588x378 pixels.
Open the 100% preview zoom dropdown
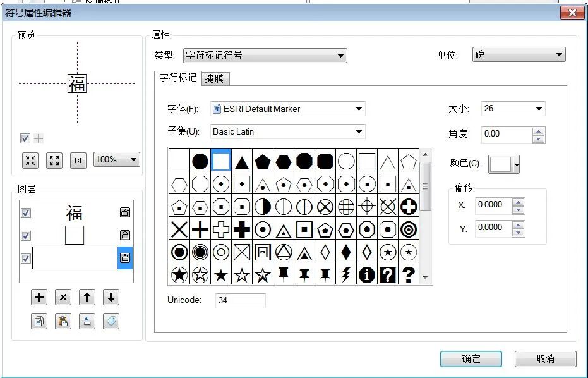pos(117,159)
